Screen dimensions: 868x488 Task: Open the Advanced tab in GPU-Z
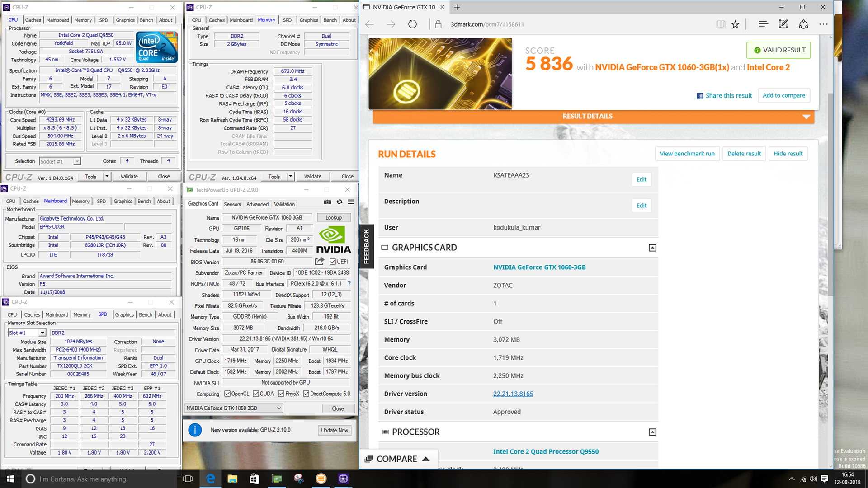tap(257, 204)
